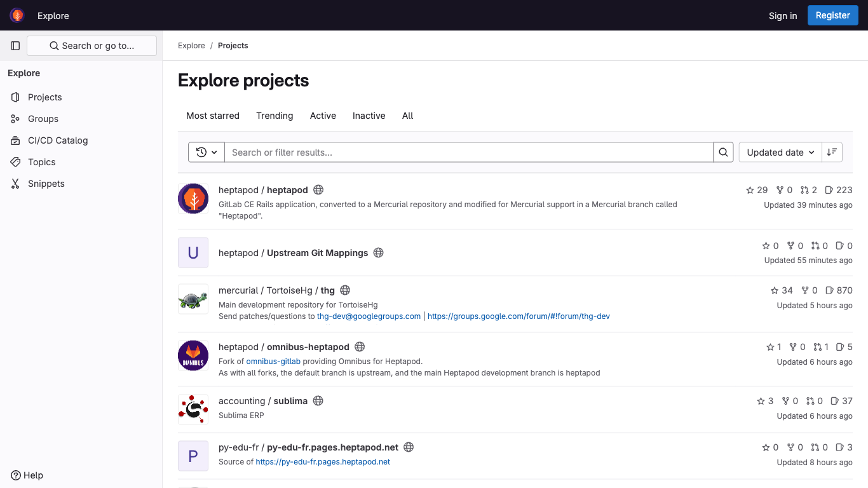
Task: Toggle the sort direction icon
Action: [x=832, y=152]
